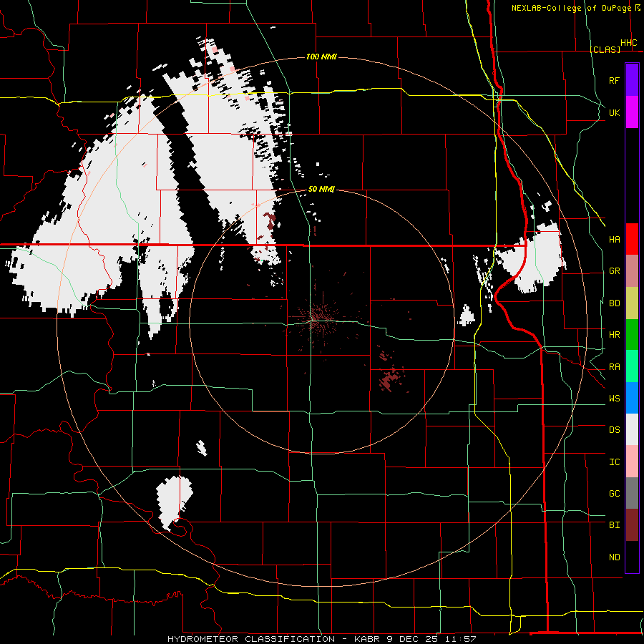644x644 pixels.
Task: Click the WS legend label
Action: coord(614,399)
